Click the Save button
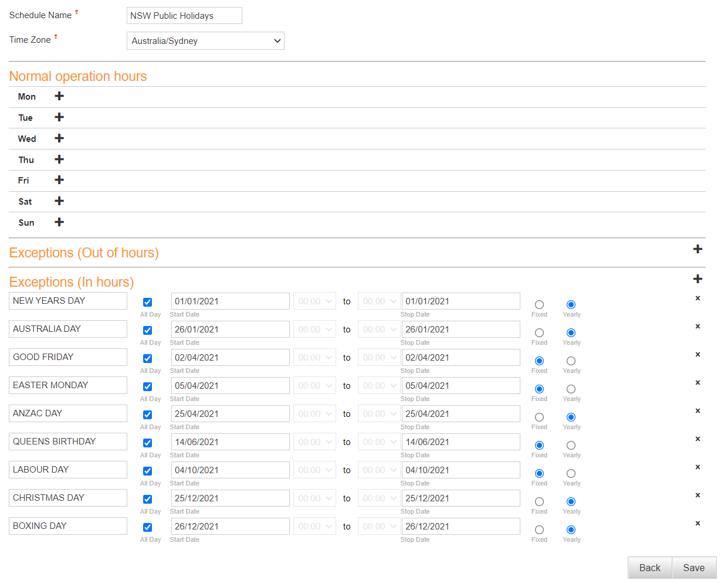This screenshot has width=728, height=584. pyautogui.click(x=694, y=568)
